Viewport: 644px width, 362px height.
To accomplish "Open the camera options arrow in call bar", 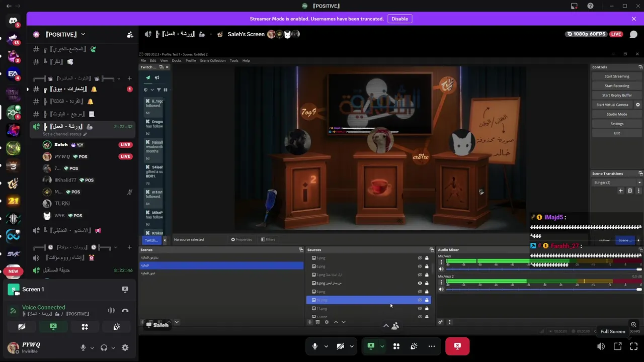I will tap(352, 346).
